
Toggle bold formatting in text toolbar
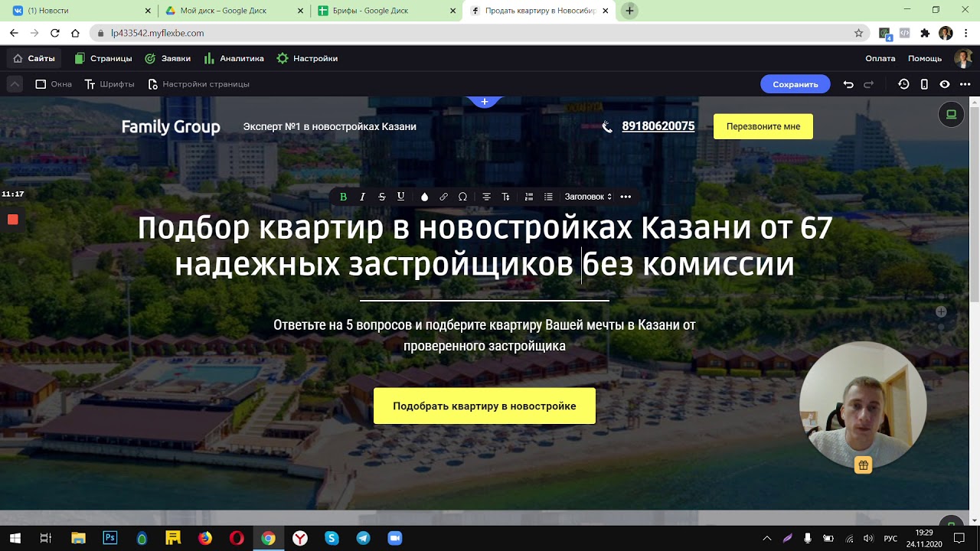click(x=343, y=197)
